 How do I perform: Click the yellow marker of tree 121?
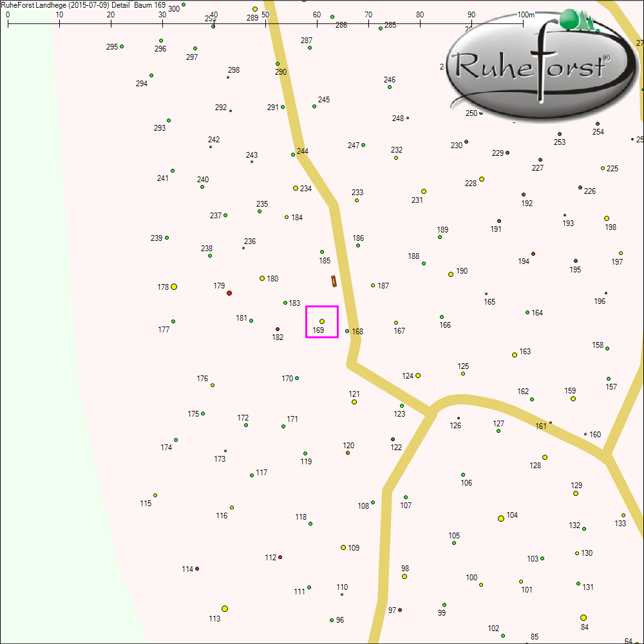(354, 402)
